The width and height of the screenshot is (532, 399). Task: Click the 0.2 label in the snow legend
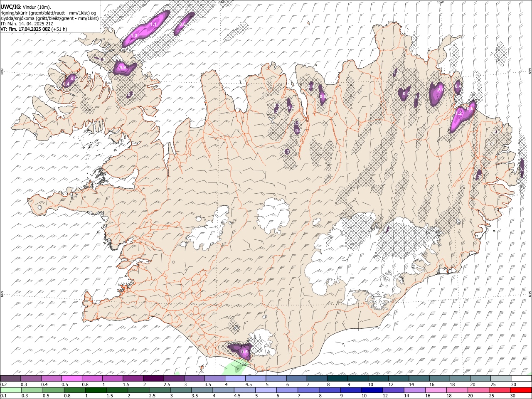(x=4, y=384)
